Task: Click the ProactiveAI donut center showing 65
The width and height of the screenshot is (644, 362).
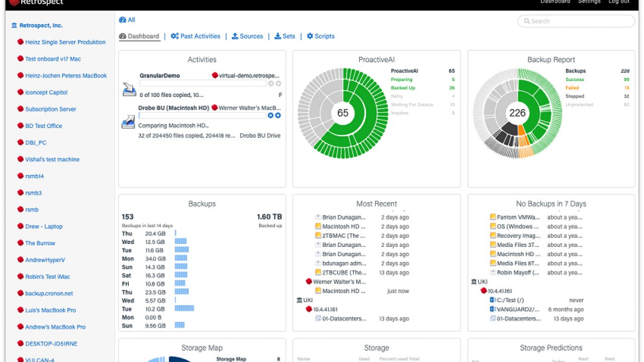Action: pyautogui.click(x=343, y=113)
